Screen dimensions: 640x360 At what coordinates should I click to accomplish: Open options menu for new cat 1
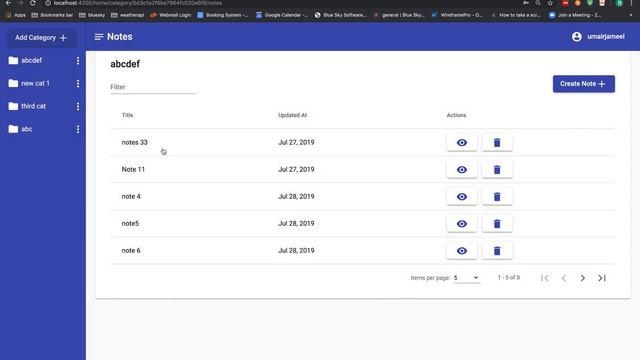[78, 84]
